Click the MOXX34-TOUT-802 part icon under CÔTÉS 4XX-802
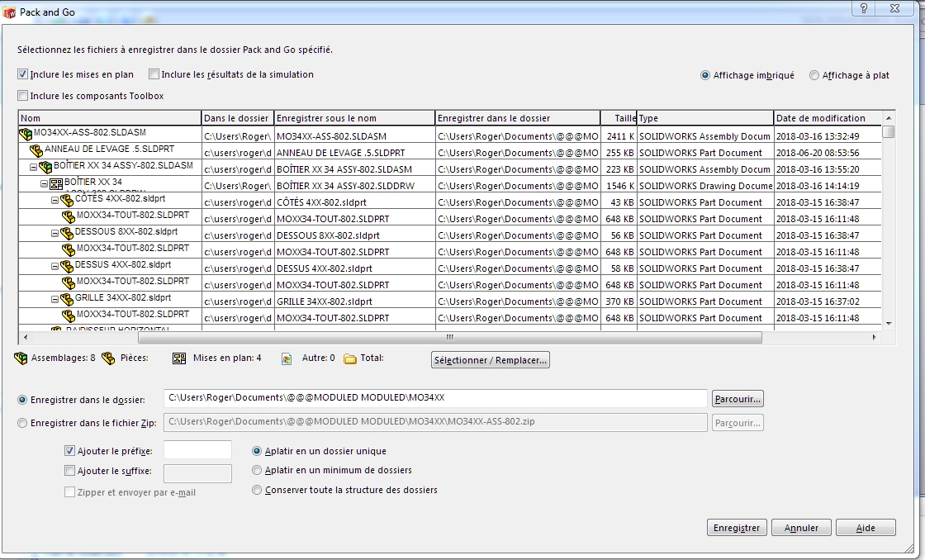 click(x=69, y=217)
